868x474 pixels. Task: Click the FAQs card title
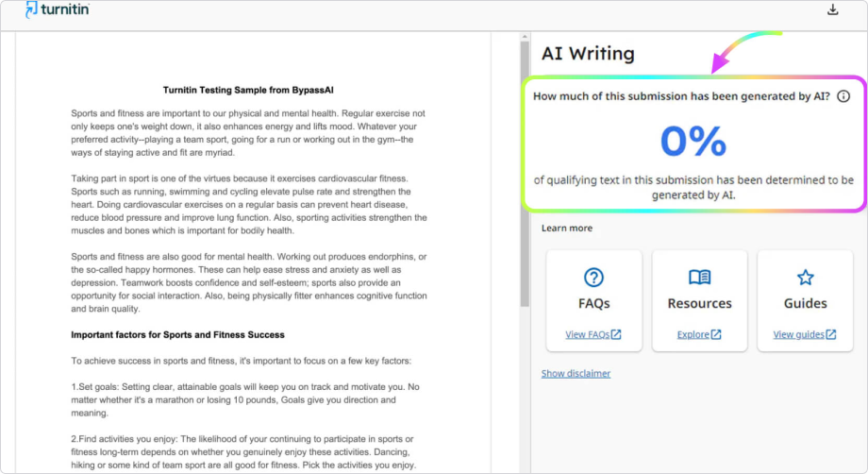click(593, 303)
